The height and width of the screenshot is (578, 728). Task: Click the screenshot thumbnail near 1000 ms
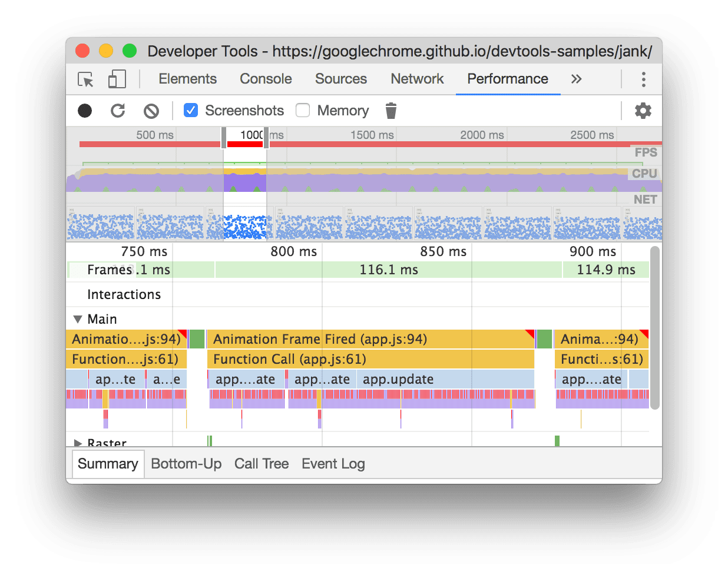point(244,224)
